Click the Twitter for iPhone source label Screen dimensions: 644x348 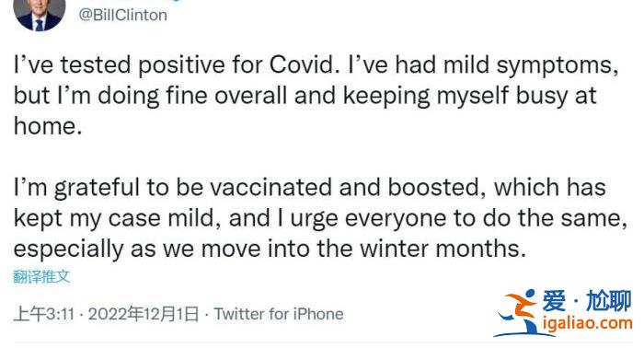click(x=279, y=314)
